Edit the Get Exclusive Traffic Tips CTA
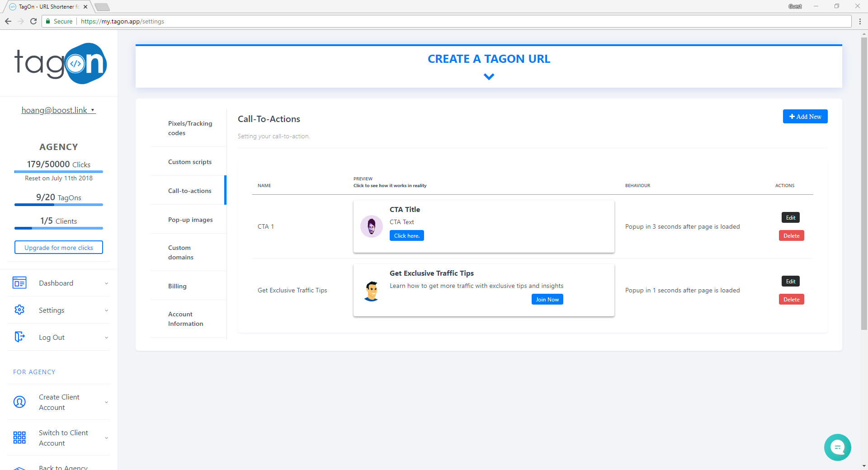Viewport: 868px width, 470px height. 791,281
